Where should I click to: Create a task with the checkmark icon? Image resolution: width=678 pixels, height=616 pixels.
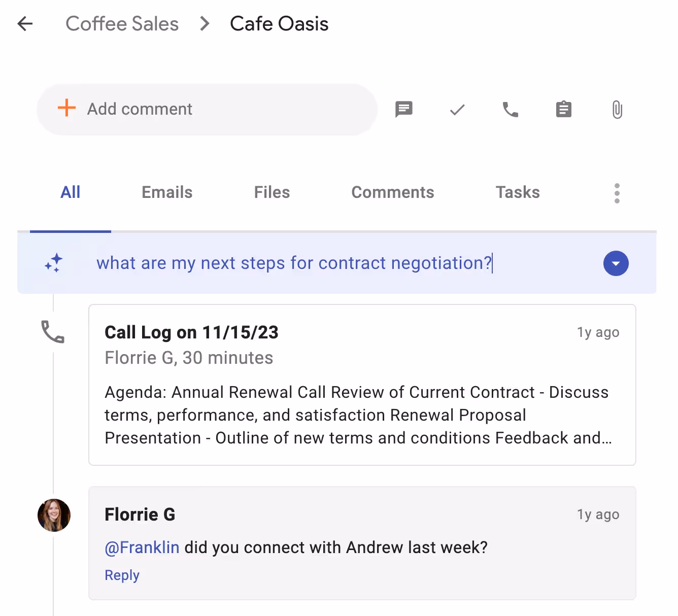[x=457, y=110]
